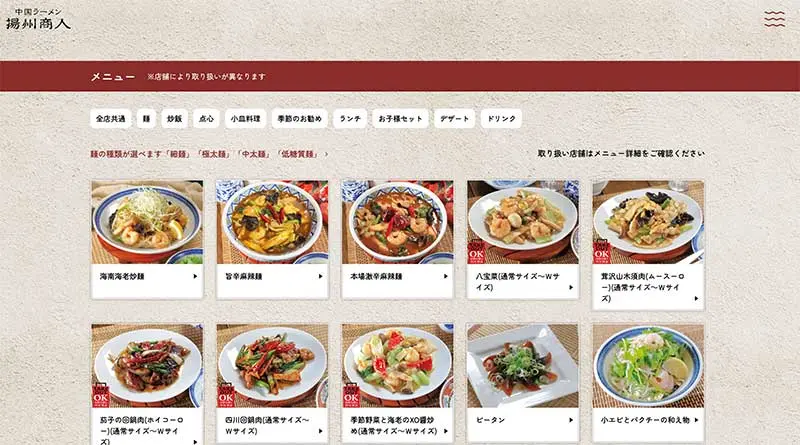Open the ドリンク category
The height and width of the screenshot is (445, 800).
pyautogui.click(x=501, y=118)
